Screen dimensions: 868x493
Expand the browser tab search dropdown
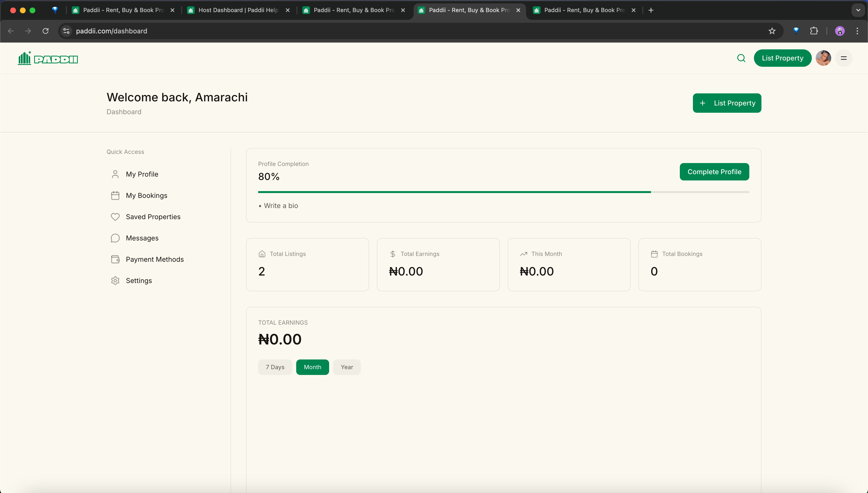pos(858,10)
